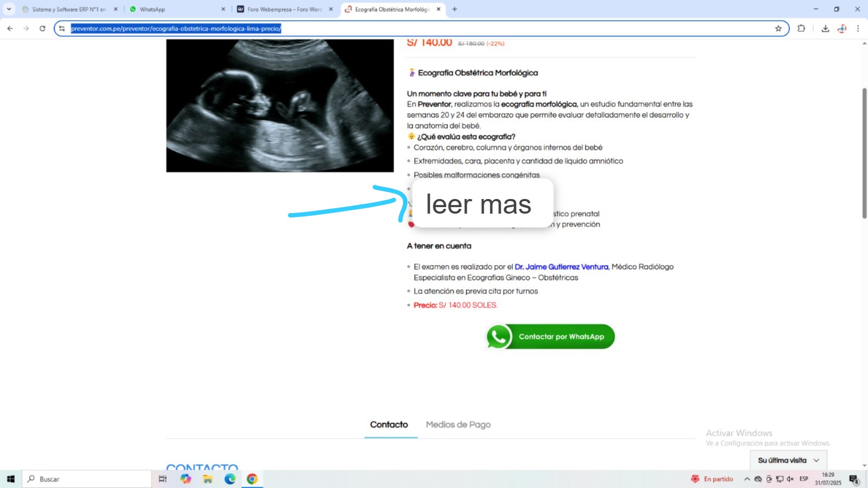Viewport: 868px width, 488px height.
Task: Click La atención es previa cita text
Action: (x=476, y=291)
